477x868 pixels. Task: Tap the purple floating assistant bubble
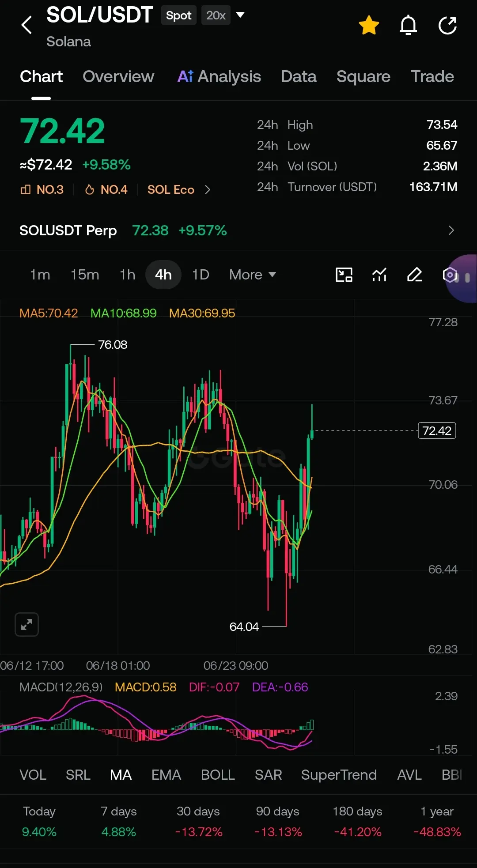(462, 278)
